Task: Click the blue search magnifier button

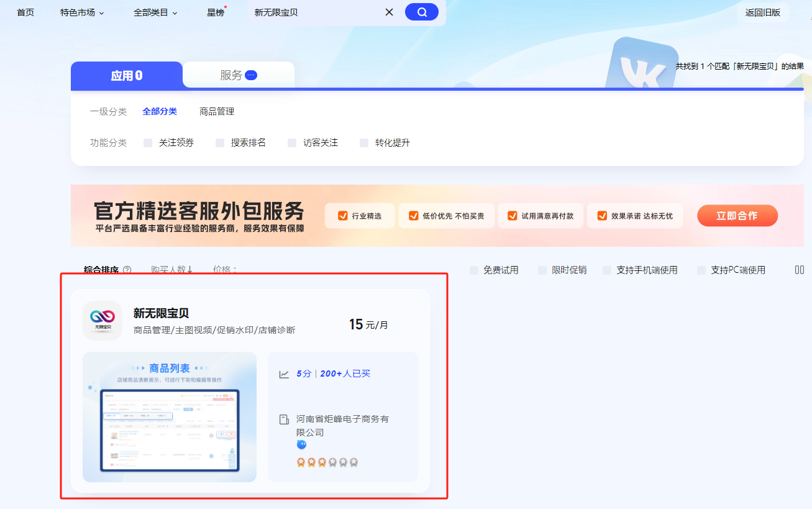Action: tap(422, 12)
